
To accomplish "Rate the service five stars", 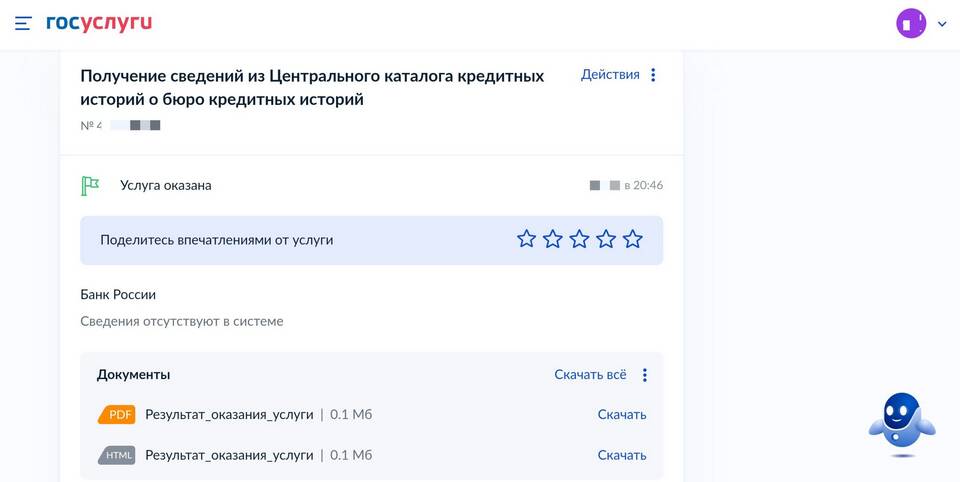I will click(632, 239).
